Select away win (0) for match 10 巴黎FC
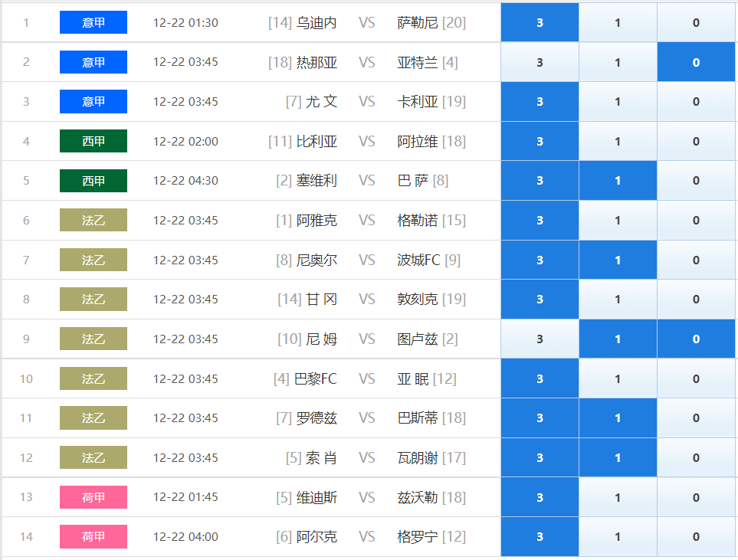This screenshot has height=560, width=738. (696, 378)
